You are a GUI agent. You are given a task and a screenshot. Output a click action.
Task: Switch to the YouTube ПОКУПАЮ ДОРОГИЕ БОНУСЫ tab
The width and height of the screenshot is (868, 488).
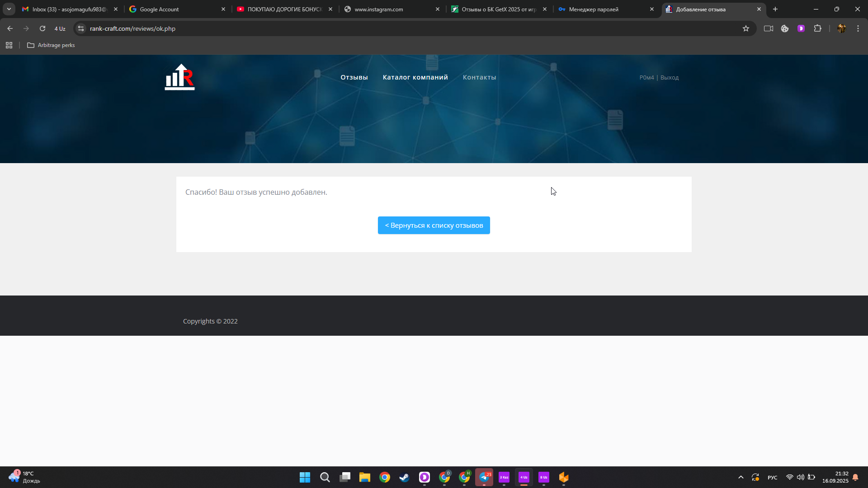[284, 9]
